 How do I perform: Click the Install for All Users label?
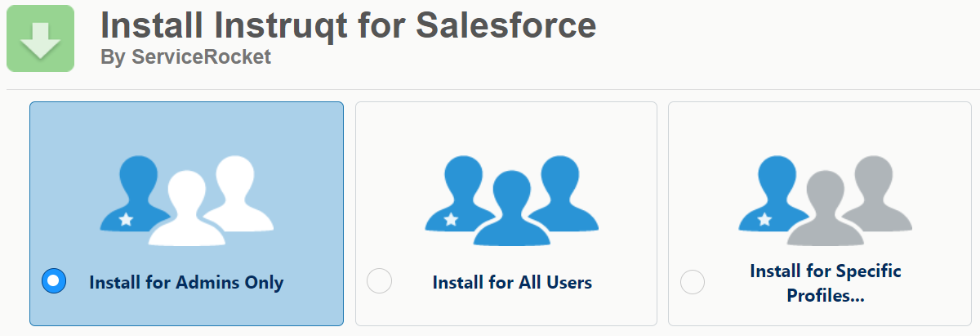coord(512,283)
